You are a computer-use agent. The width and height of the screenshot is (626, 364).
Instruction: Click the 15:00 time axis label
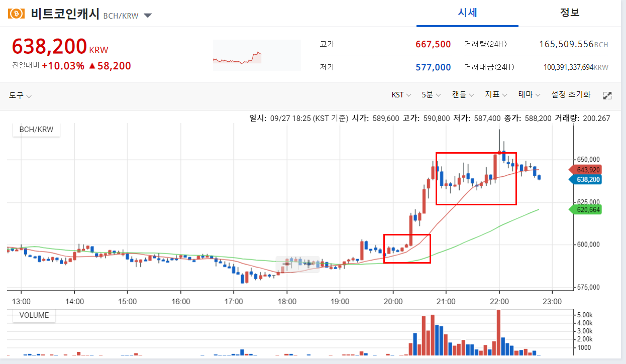[x=128, y=301]
